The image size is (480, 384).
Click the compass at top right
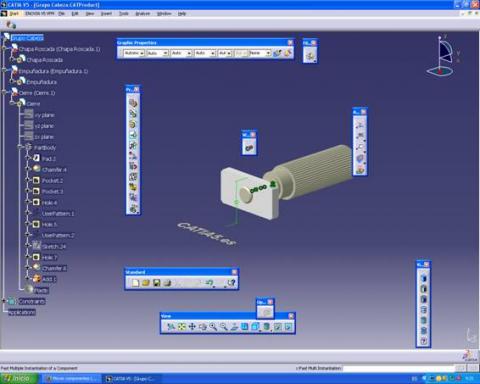pyautogui.click(x=442, y=56)
